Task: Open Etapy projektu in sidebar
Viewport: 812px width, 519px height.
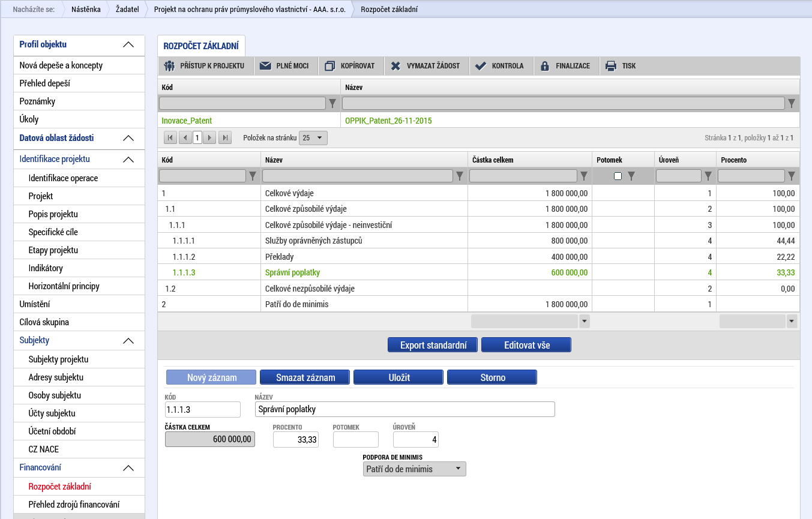Action: [x=79, y=250]
